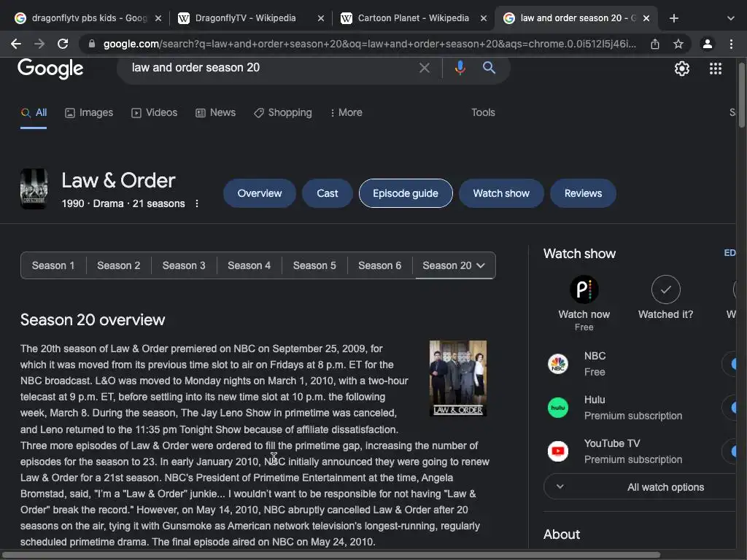Choose Season 3 tab
This screenshot has height=560, width=747.
(x=184, y=265)
